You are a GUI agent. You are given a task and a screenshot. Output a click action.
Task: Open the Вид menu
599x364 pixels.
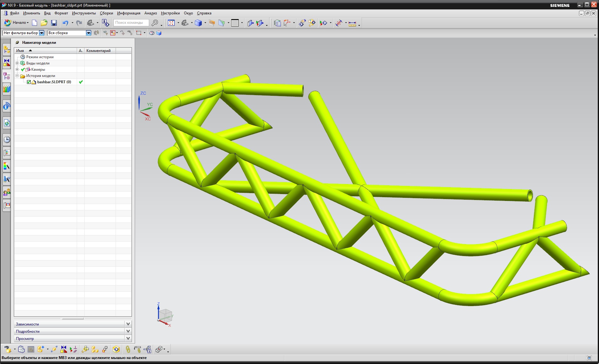pos(47,13)
